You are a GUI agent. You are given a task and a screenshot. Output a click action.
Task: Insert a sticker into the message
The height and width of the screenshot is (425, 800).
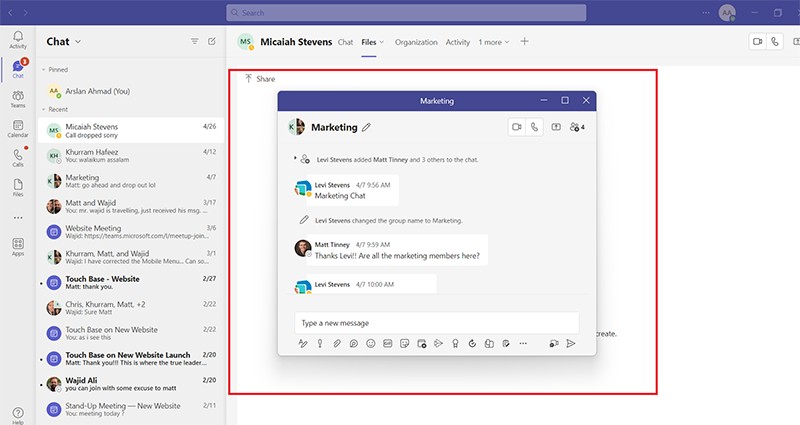click(x=405, y=343)
